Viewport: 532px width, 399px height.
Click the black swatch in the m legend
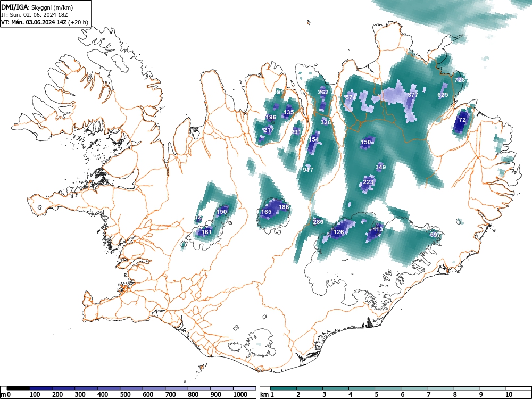[x=18, y=388]
